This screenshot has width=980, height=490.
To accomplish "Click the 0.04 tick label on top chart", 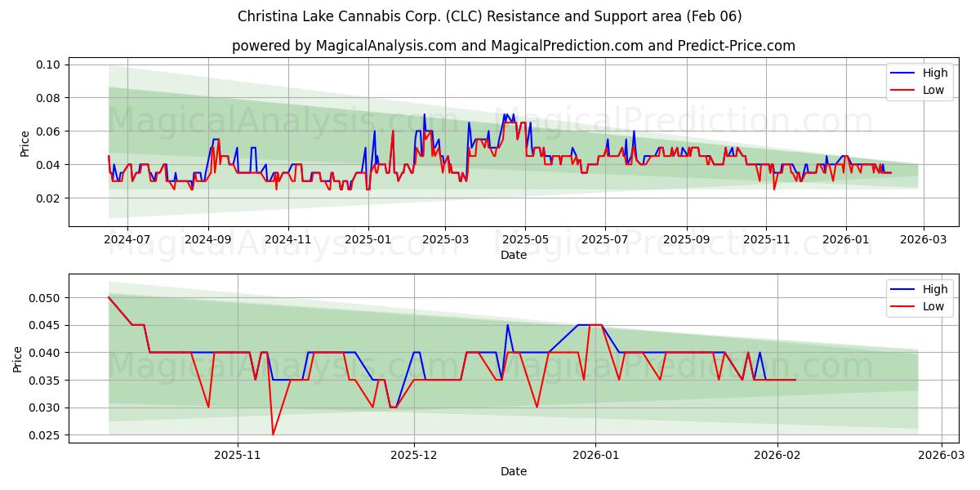I will point(50,165).
